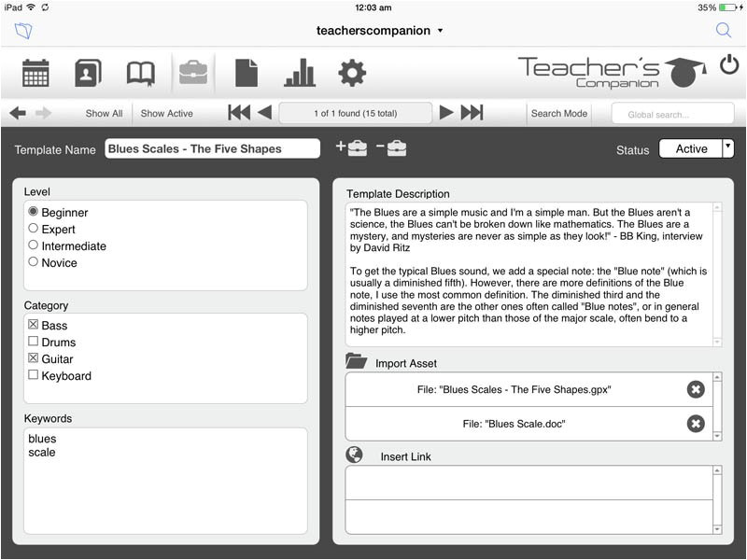Viewport: 747px width, 560px height.
Task: Click the record count '1 of 1 found' box
Action: pyautogui.click(x=356, y=113)
